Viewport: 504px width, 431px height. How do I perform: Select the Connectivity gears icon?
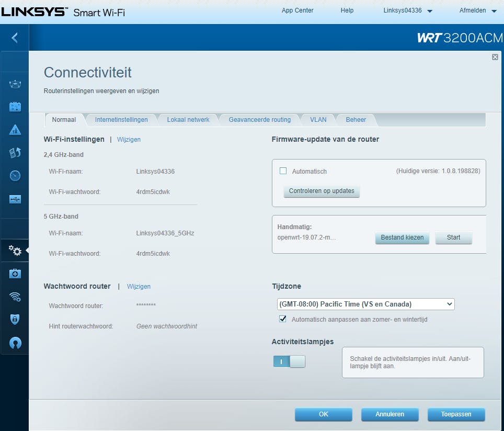point(15,250)
